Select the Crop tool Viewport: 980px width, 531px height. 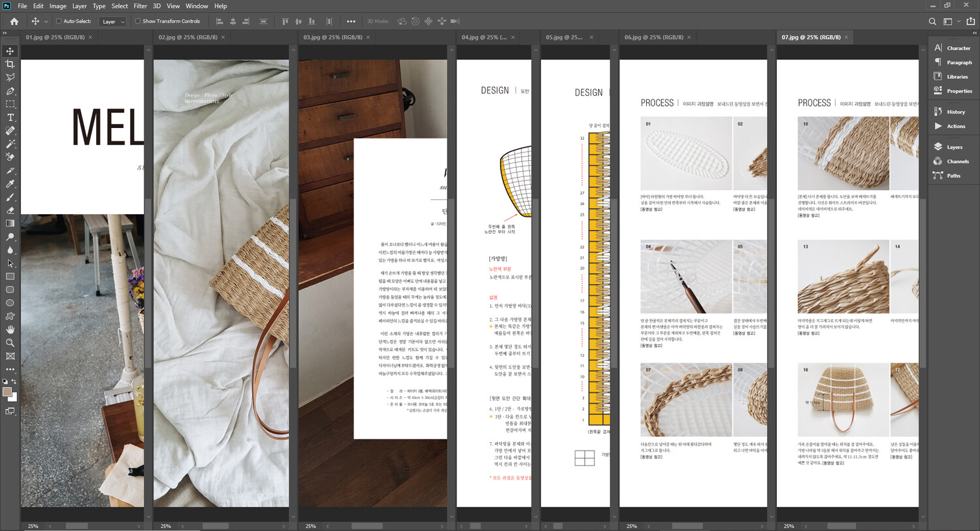10,64
